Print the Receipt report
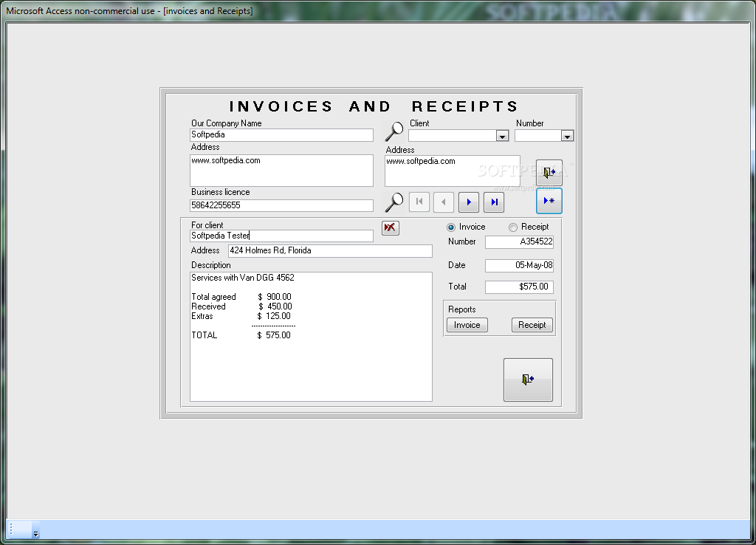This screenshot has height=545, width=756. point(532,325)
